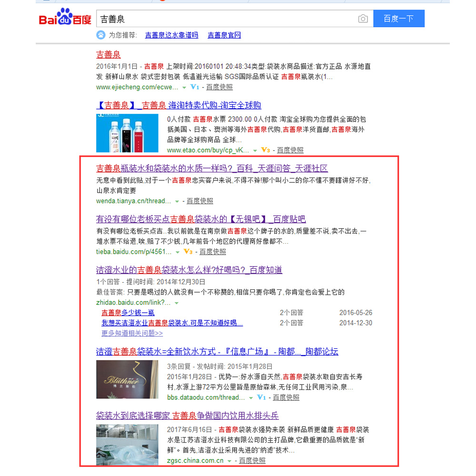Open 有没有哪位老板买点吉善泉袋装水的 Tieba result
This screenshot has width=476, height=476.
point(201,219)
